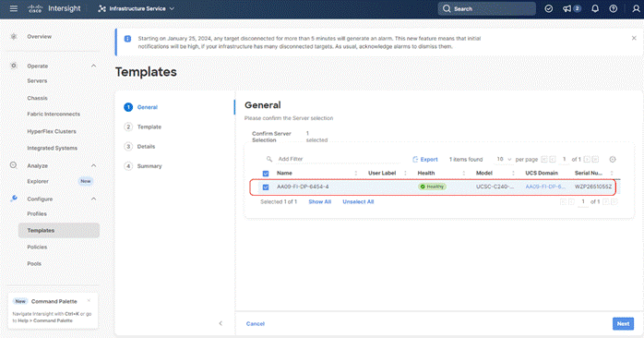Collapse the sidebar with left arrow
Image resolution: width=644 pixels, height=338 pixels.
click(221, 323)
